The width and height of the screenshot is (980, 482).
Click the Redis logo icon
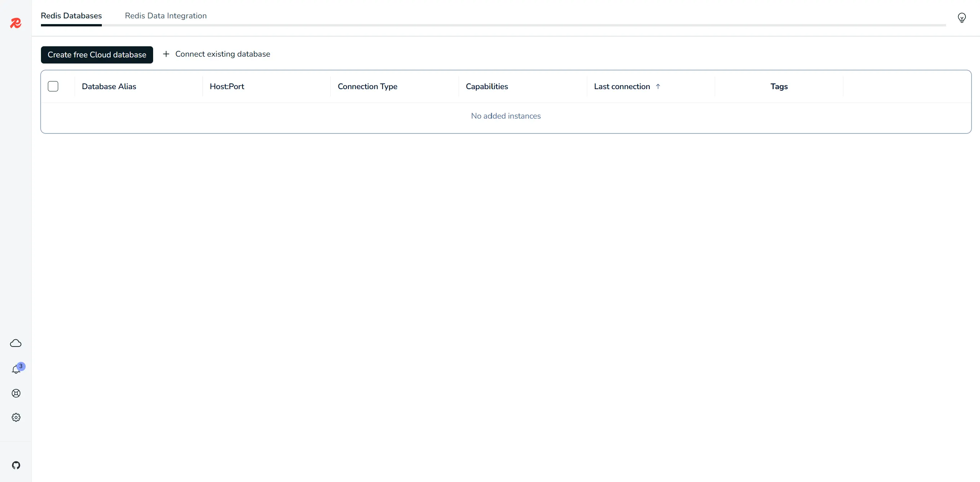[16, 23]
